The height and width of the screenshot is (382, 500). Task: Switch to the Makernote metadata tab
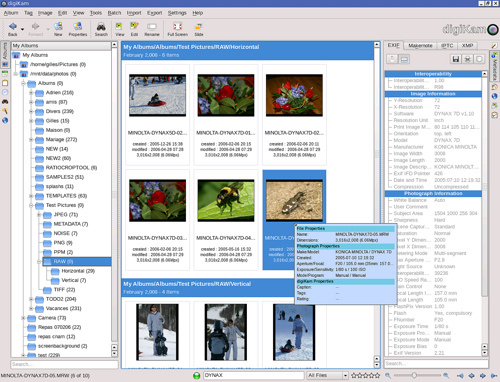click(x=420, y=46)
